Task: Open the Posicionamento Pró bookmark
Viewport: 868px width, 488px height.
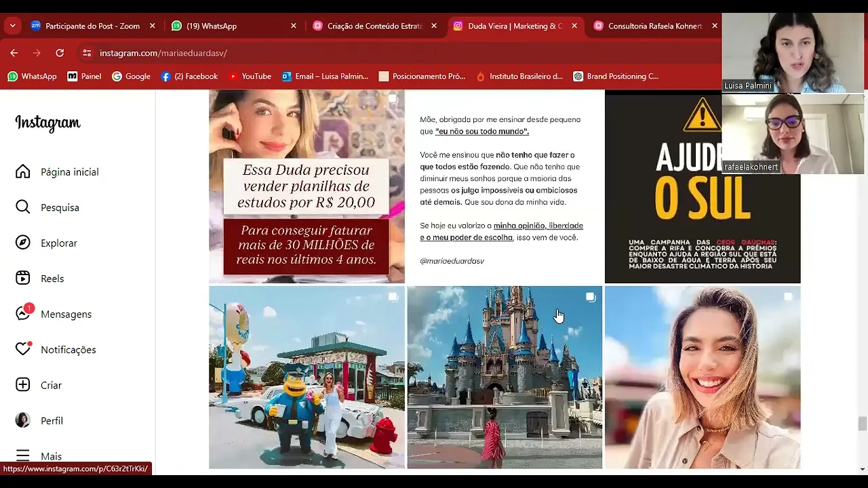Action: (422, 77)
